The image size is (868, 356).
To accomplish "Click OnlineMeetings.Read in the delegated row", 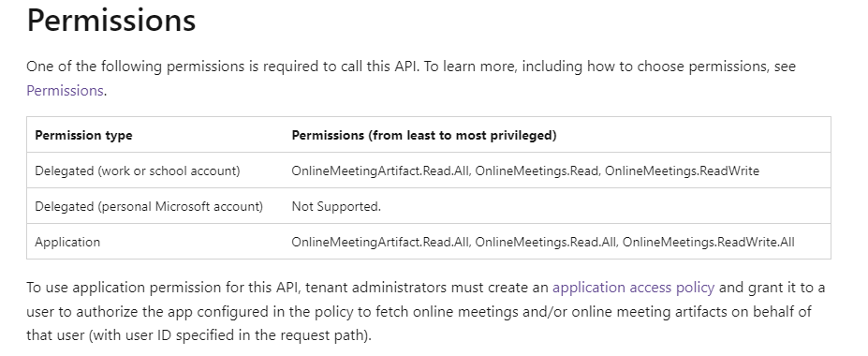I will 537,171.
